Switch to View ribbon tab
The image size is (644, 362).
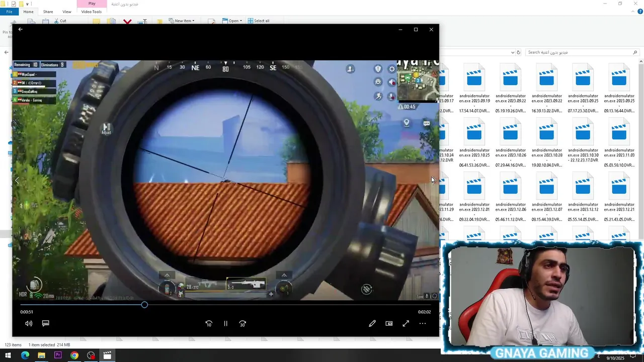pyautogui.click(x=66, y=12)
